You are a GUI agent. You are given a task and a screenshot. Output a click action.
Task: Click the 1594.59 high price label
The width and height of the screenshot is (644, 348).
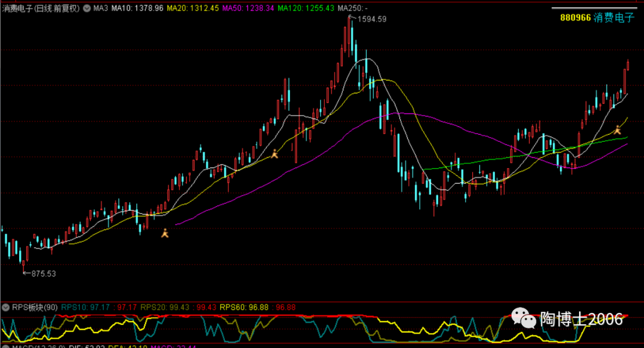[371, 19]
